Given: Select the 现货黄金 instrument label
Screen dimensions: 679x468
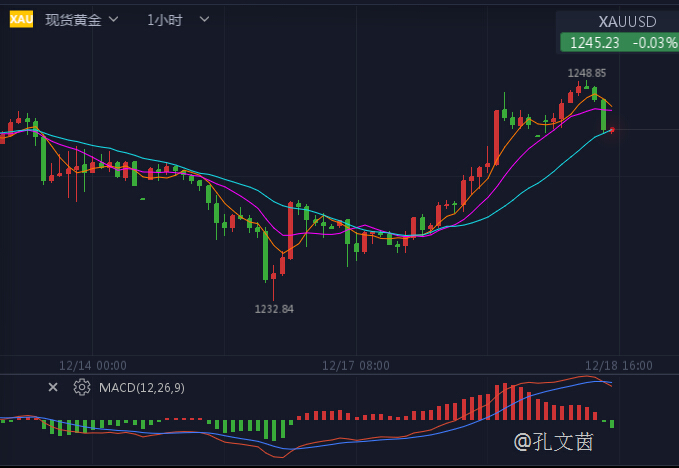Looking at the screenshot, I should click(x=73, y=20).
